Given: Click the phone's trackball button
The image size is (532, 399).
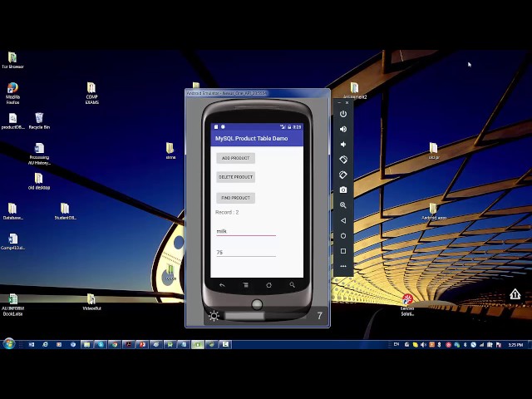Looking at the screenshot, I should (257, 304).
